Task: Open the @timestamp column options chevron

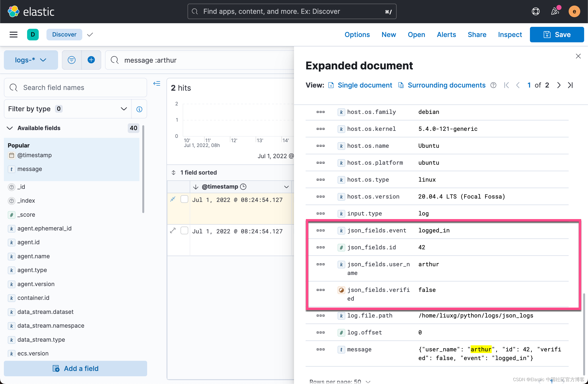Action: click(286, 187)
